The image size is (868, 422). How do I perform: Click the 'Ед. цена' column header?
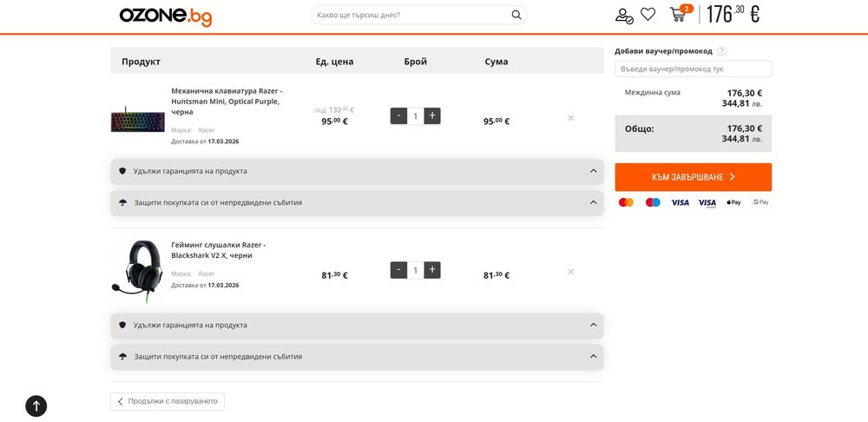point(334,62)
